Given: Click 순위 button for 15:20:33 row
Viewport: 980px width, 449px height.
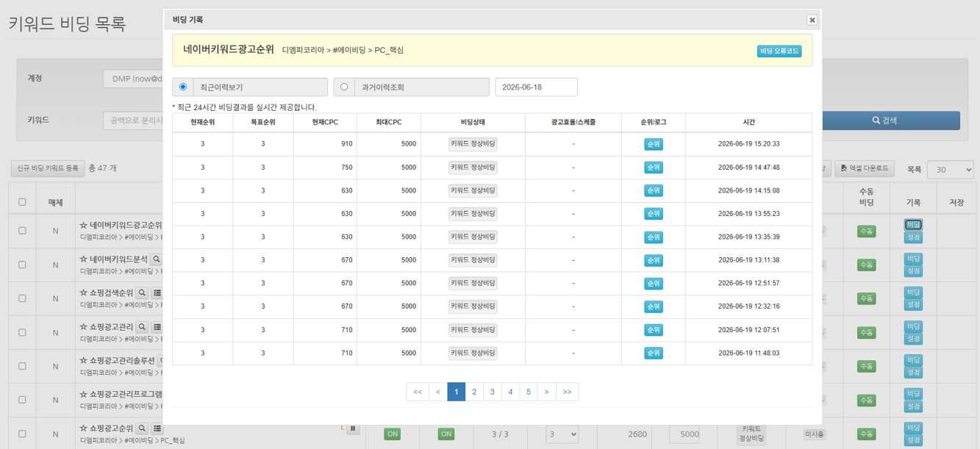Looking at the screenshot, I should pos(654,144).
